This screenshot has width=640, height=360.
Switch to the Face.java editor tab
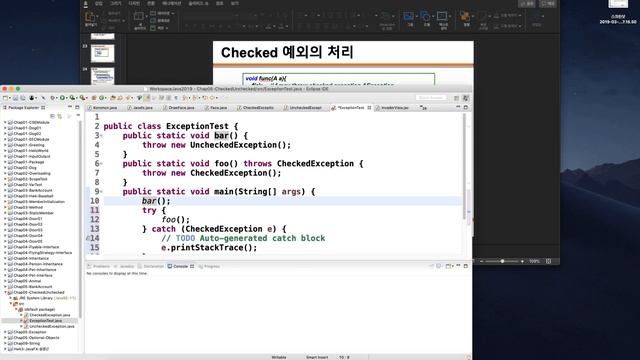pyautogui.click(x=216, y=108)
